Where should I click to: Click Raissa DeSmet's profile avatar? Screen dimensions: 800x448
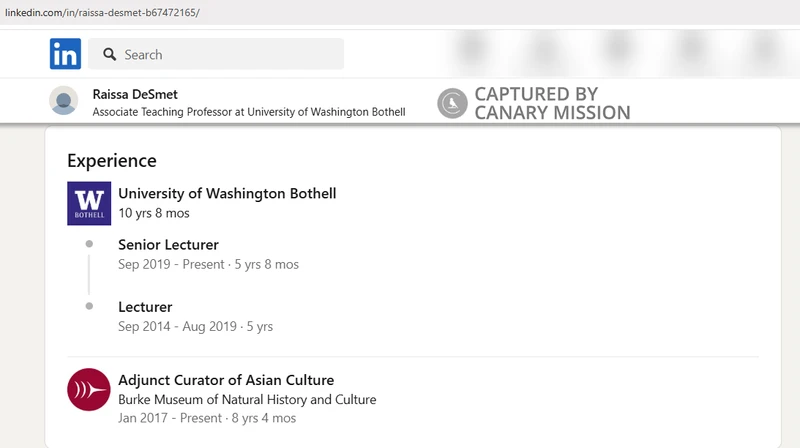pos(64,100)
